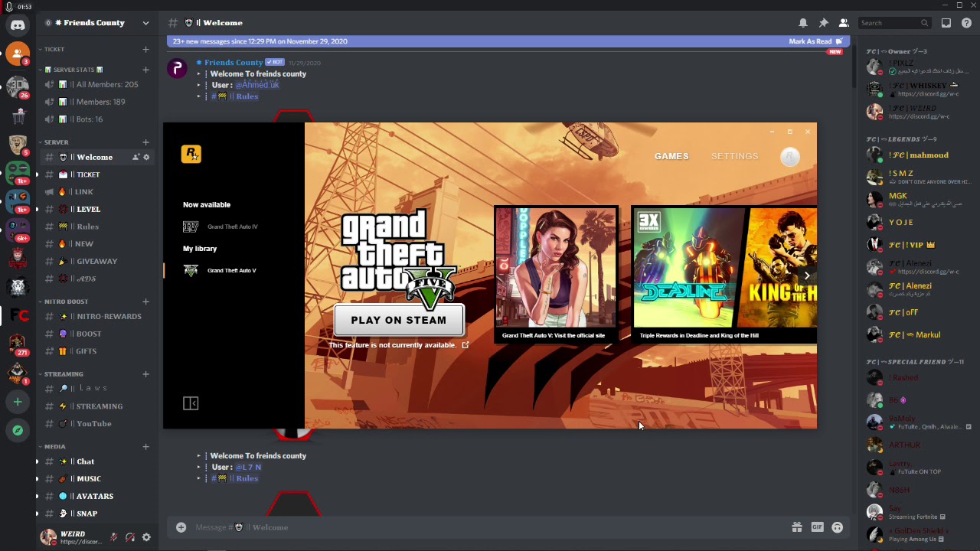Screen dimensions: 980x551
Task: Open notification settings bell icon
Action: [803, 23]
